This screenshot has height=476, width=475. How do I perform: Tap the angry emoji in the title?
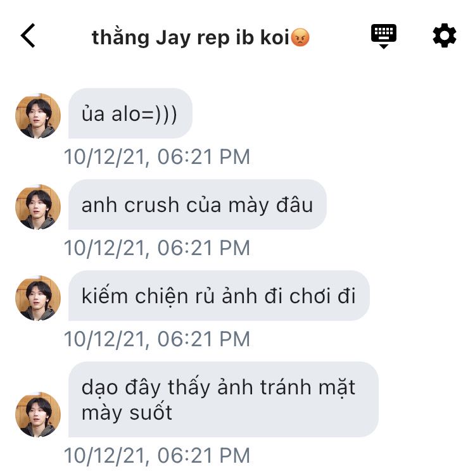300,37
